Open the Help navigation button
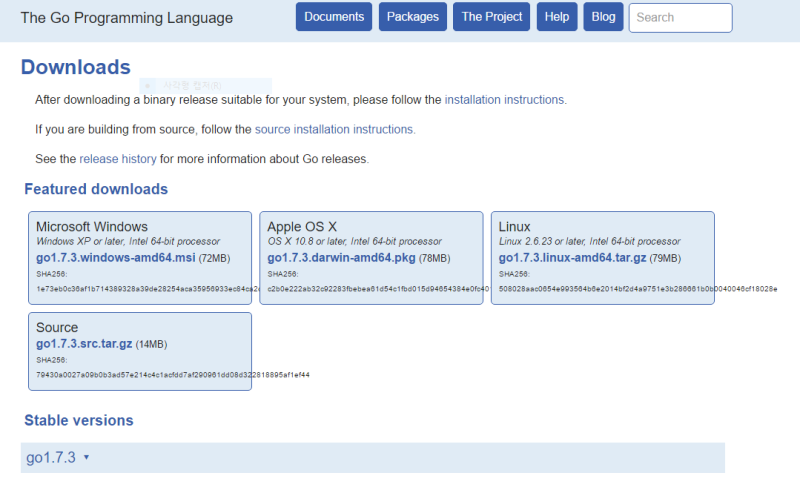Viewport: 800px width, 493px height. (x=557, y=17)
